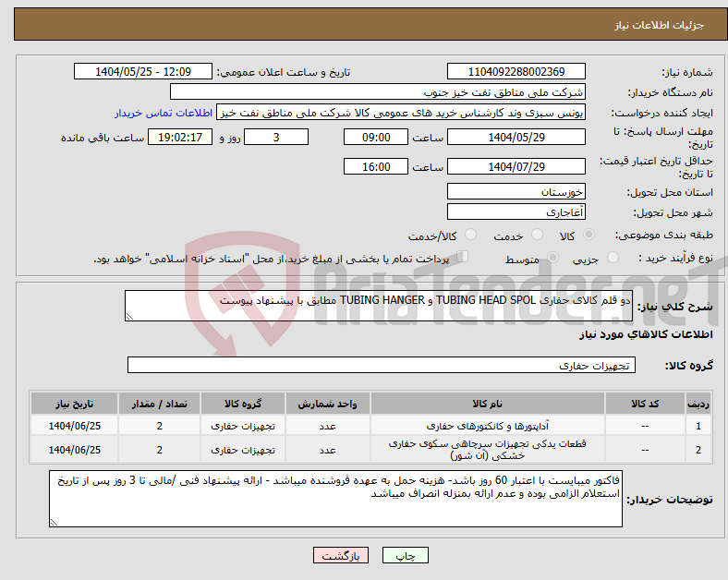Click the چاپ (print) button

click(x=405, y=555)
